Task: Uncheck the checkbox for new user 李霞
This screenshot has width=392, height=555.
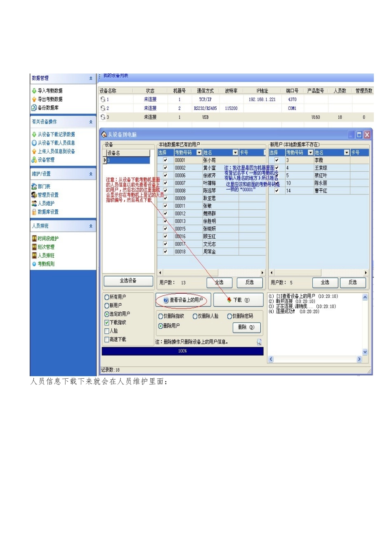Action: point(277,160)
